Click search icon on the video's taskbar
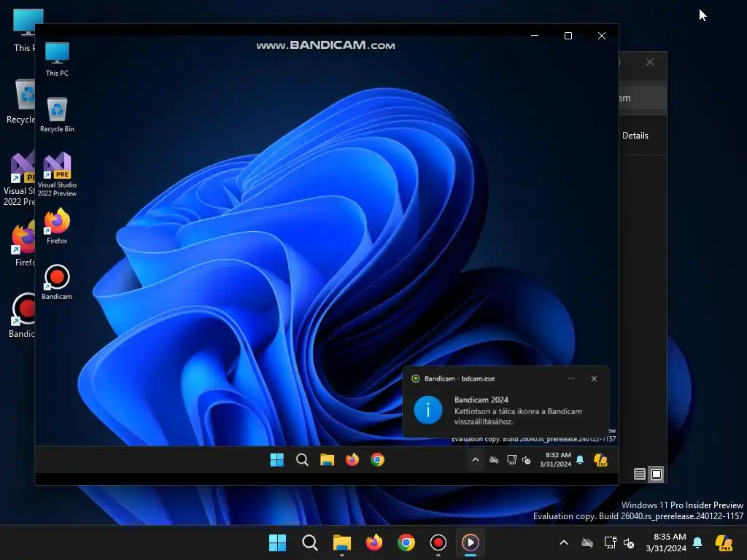The width and height of the screenshot is (747, 560). click(x=302, y=459)
